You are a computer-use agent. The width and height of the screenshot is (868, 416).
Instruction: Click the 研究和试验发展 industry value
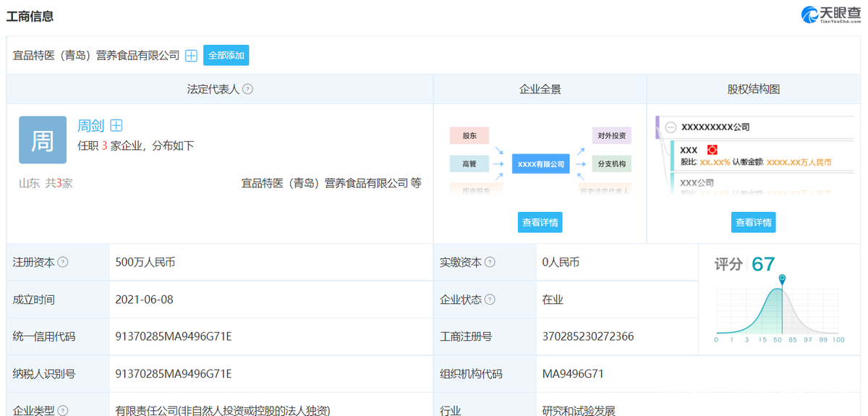click(579, 410)
